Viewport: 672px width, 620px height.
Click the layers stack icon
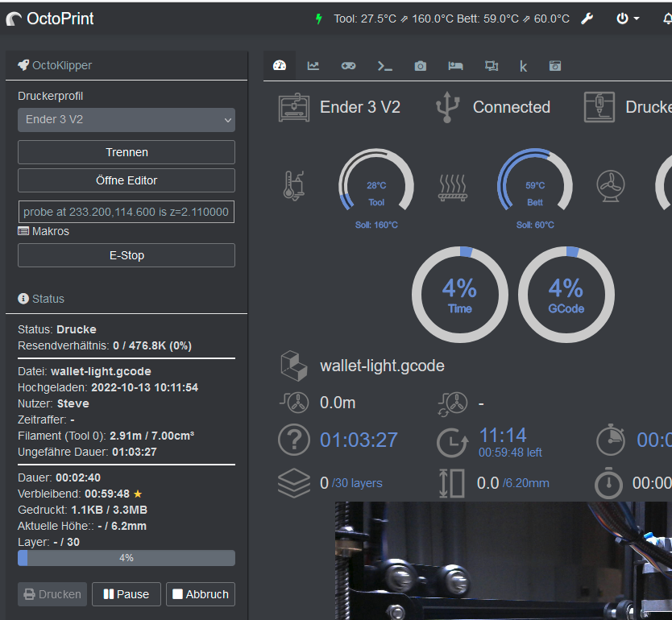tap(294, 483)
